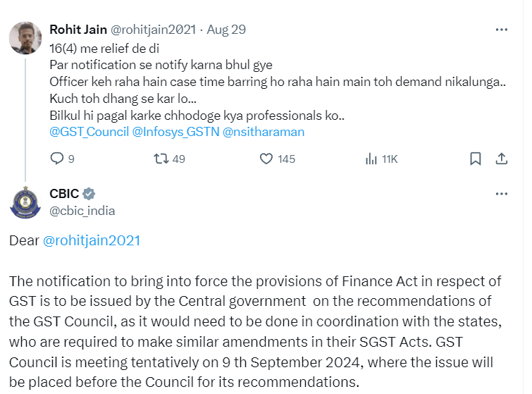Click the CBIC account name
Viewport: 532px width, 394px height.
[64, 194]
